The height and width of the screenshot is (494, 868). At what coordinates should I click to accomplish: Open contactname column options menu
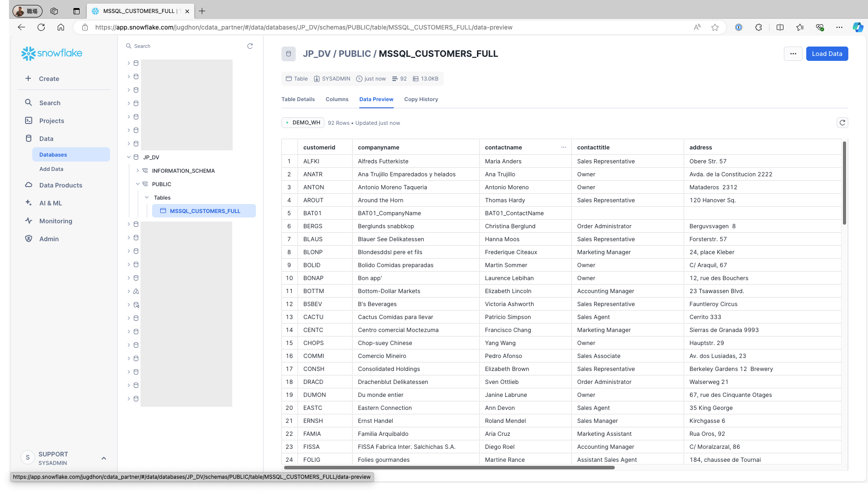point(563,147)
